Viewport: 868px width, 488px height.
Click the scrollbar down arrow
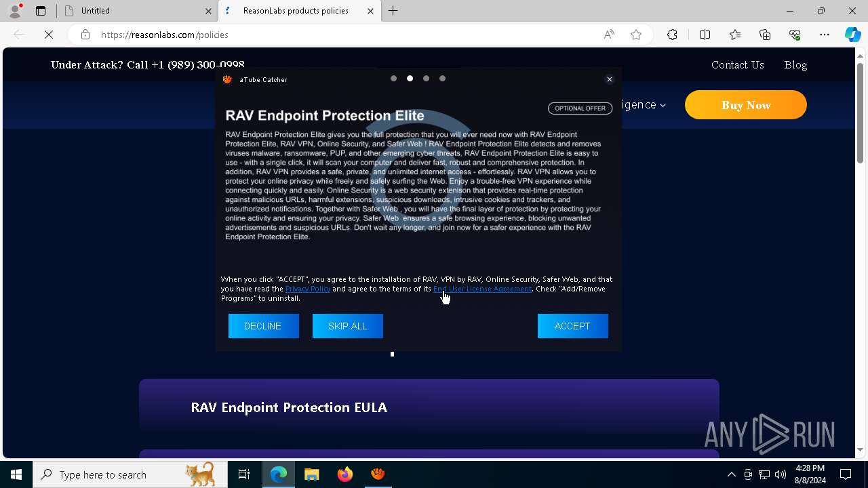(860, 449)
